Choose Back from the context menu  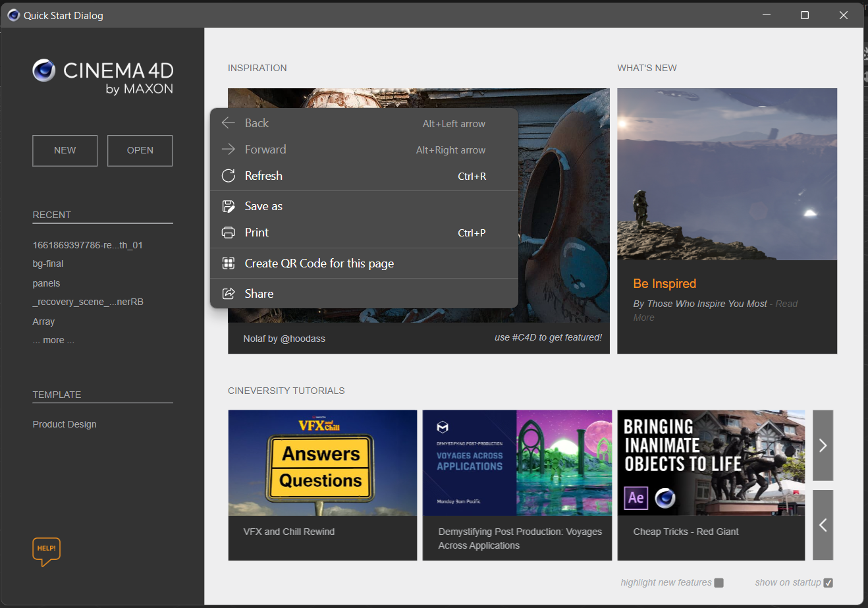[364, 123]
